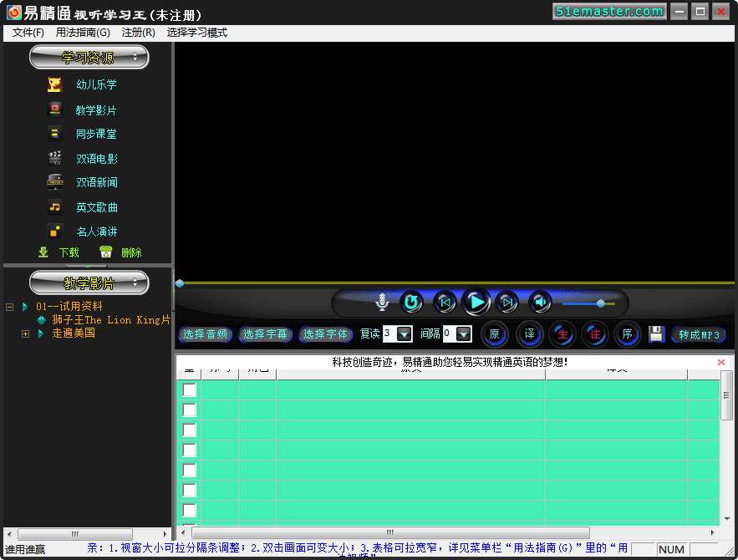Viewport: 738px width, 560px height.
Task: Click the floppy disk save icon
Action: [x=656, y=334]
